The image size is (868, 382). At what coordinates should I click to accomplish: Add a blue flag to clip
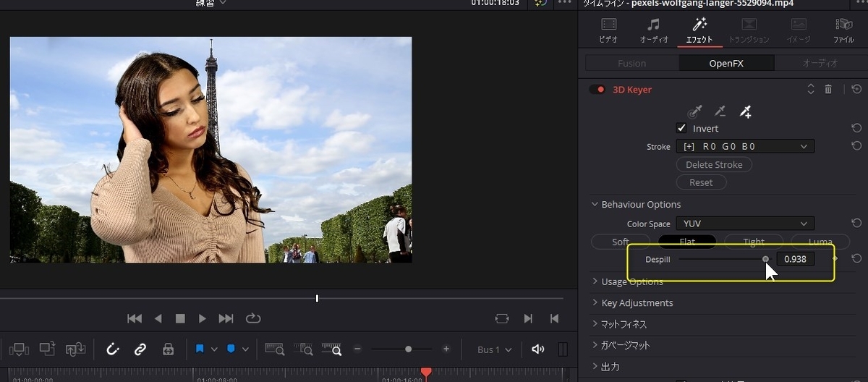pyautogui.click(x=200, y=349)
